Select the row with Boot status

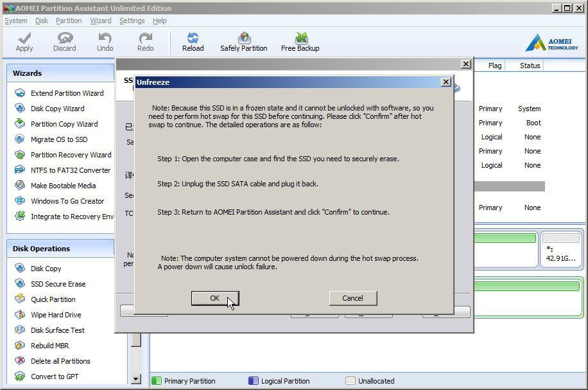coord(510,123)
